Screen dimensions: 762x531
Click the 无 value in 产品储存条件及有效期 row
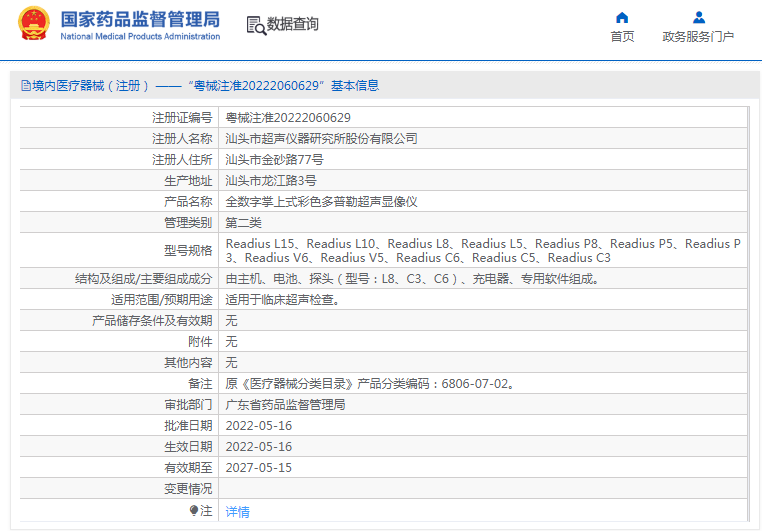(231, 321)
